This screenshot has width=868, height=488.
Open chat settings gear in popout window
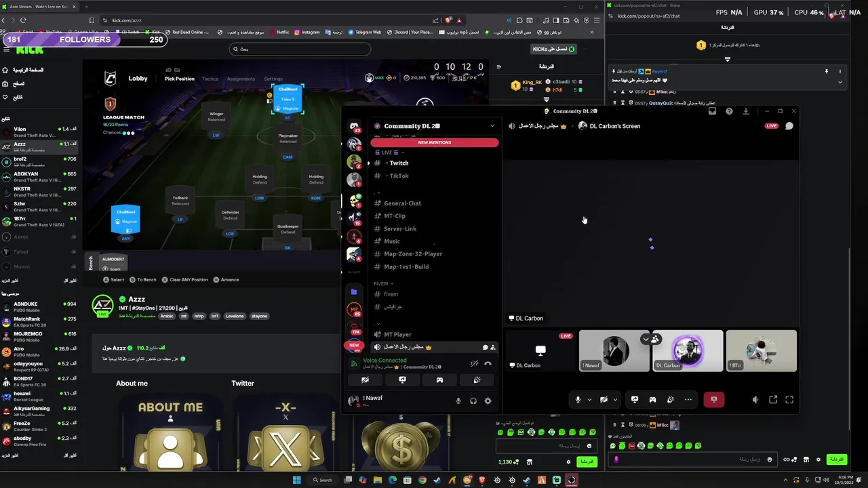(818, 460)
